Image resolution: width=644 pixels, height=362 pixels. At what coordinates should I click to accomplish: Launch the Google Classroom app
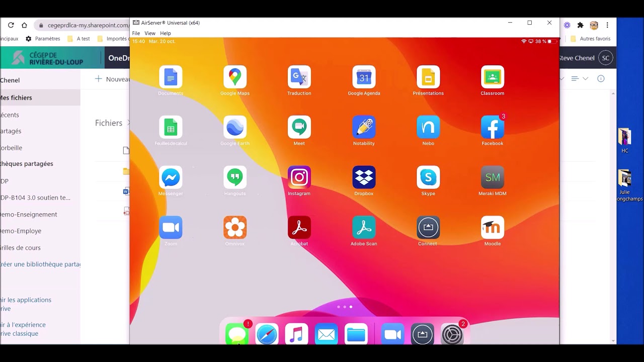493,77
